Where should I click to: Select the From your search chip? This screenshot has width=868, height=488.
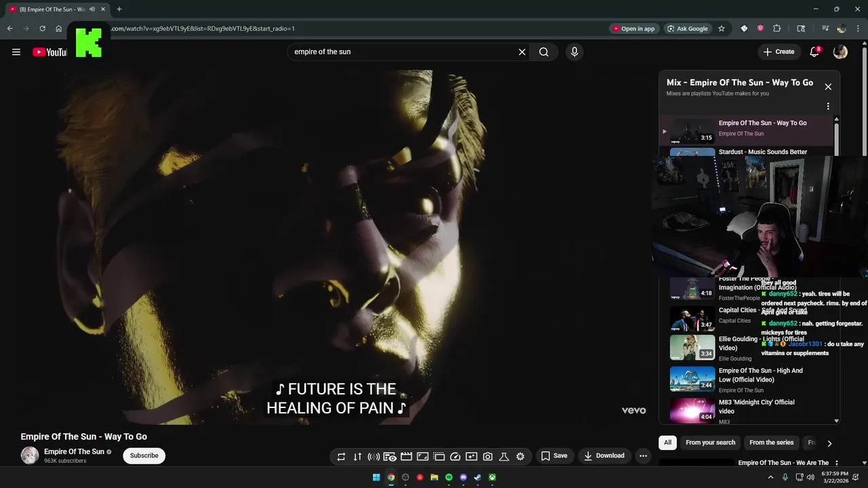[710, 443]
